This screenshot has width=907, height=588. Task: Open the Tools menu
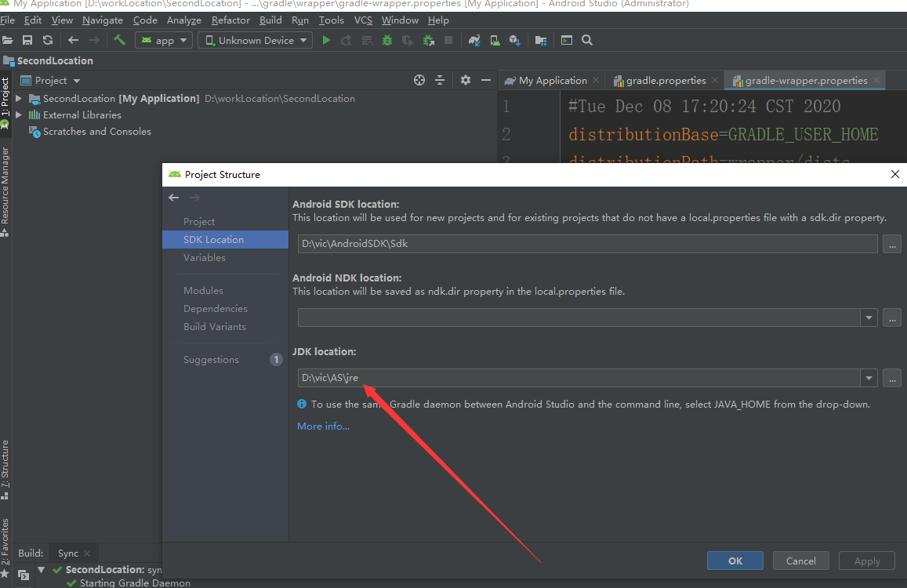pos(331,20)
